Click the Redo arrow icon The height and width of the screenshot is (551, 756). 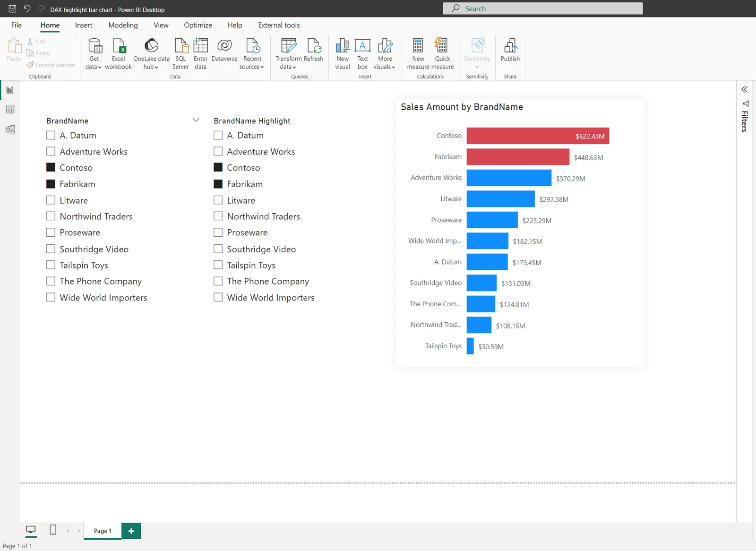pos(42,9)
